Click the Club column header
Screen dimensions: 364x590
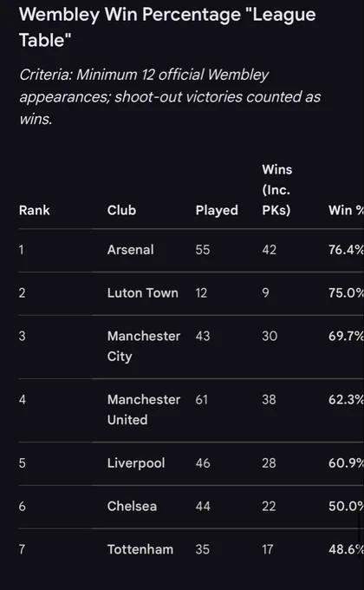[x=121, y=210]
